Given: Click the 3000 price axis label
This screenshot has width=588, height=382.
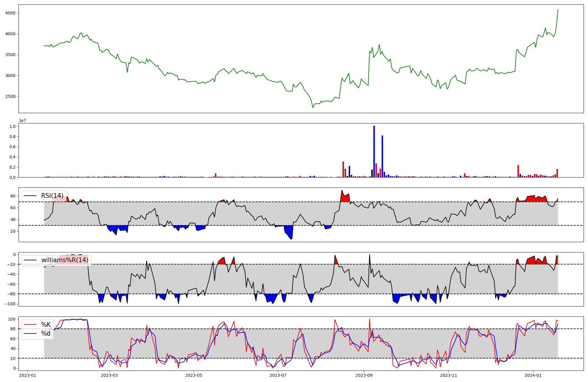Looking at the screenshot, I should (10, 76).
